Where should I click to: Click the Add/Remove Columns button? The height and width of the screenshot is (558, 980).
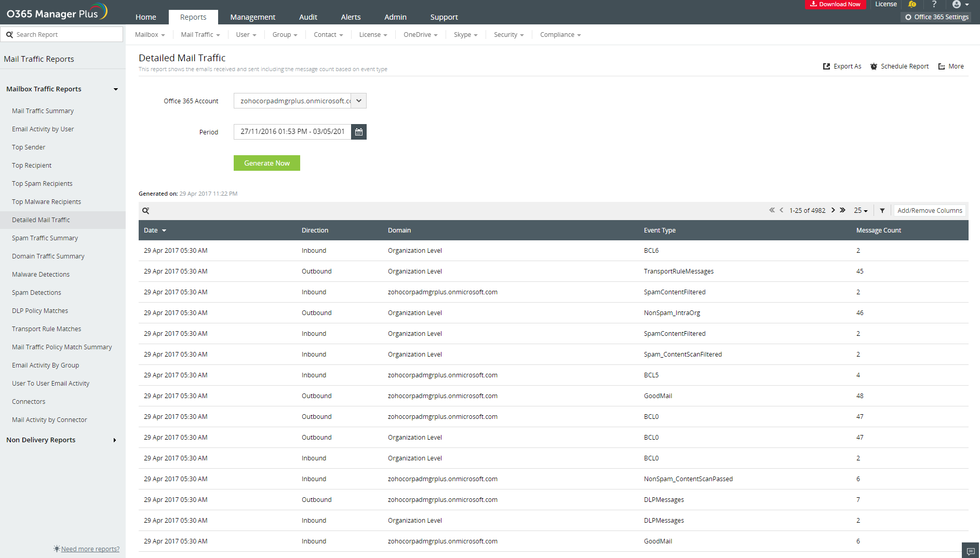[930, 211]
